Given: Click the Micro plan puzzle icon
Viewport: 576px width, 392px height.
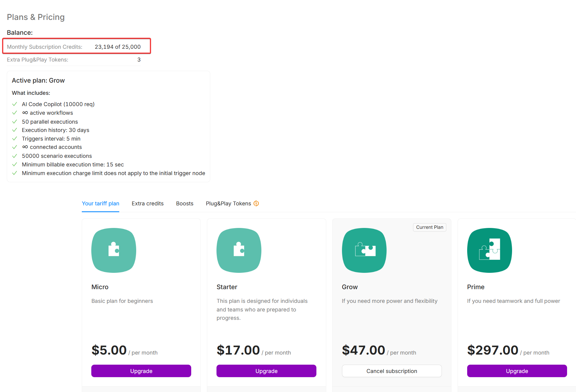Looking at the screenshot, I should (114, 250).
